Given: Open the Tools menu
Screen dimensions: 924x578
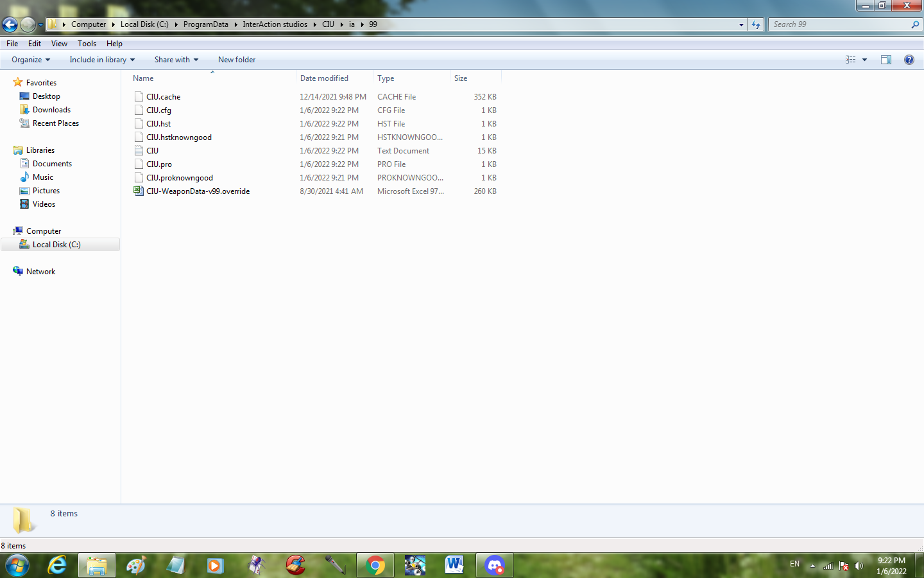Looking at the screenshot, I should pos(87,44).
